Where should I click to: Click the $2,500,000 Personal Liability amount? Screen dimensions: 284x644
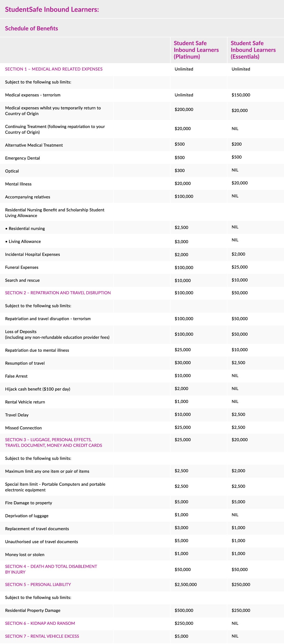186,585
